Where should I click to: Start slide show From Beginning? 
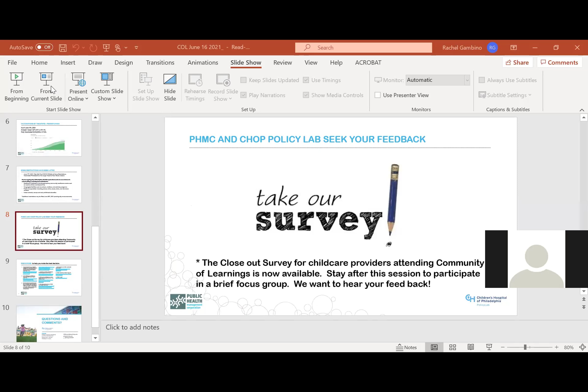coord(16,87)
